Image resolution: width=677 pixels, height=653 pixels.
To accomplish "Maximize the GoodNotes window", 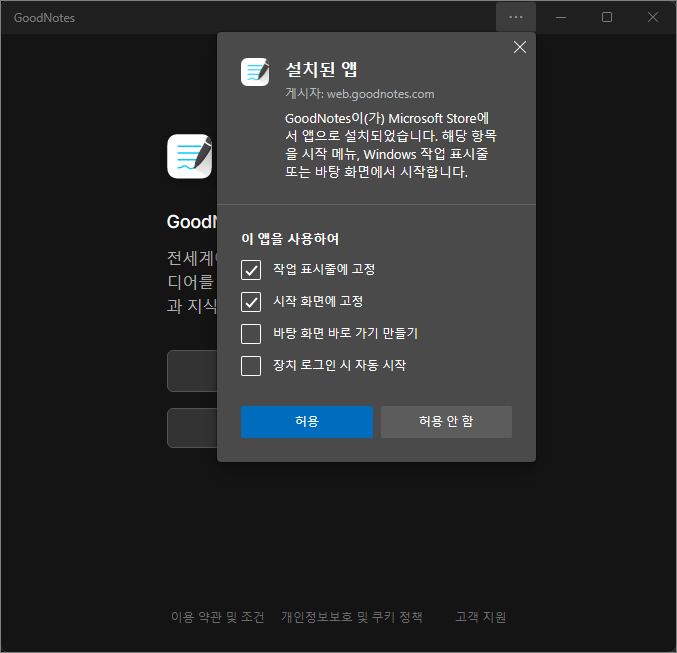I will (x=607, y=17).
